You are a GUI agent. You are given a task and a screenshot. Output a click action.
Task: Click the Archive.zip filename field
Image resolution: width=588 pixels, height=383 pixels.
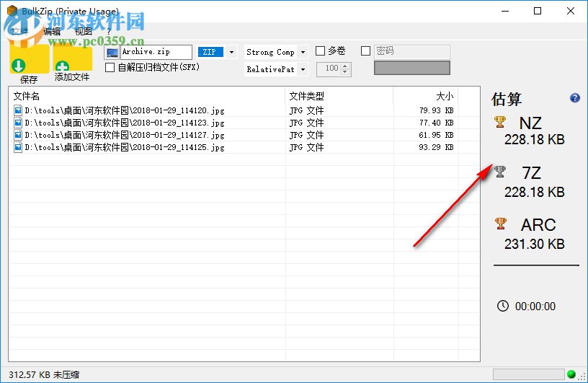156,52
